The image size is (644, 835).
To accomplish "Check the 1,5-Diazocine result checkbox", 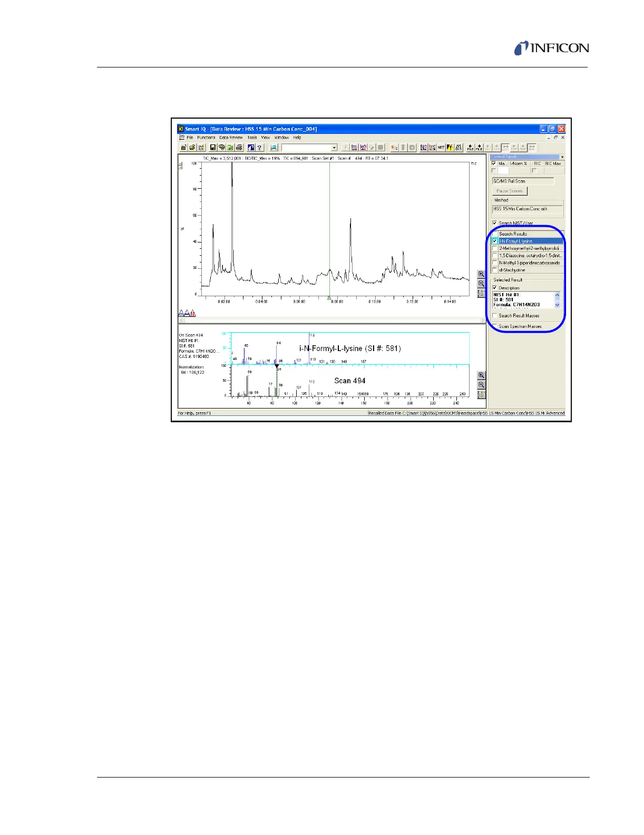I will (x=494, y=256).
